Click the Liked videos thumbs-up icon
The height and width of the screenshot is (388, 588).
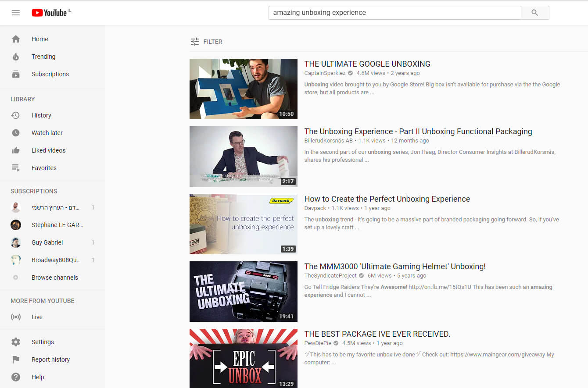[x=16, y=150]
